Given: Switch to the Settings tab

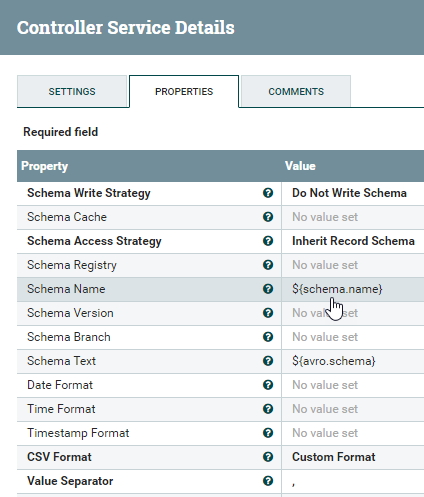Looking at the screenshot, I should pyautogui.click(x=72, y=91).
